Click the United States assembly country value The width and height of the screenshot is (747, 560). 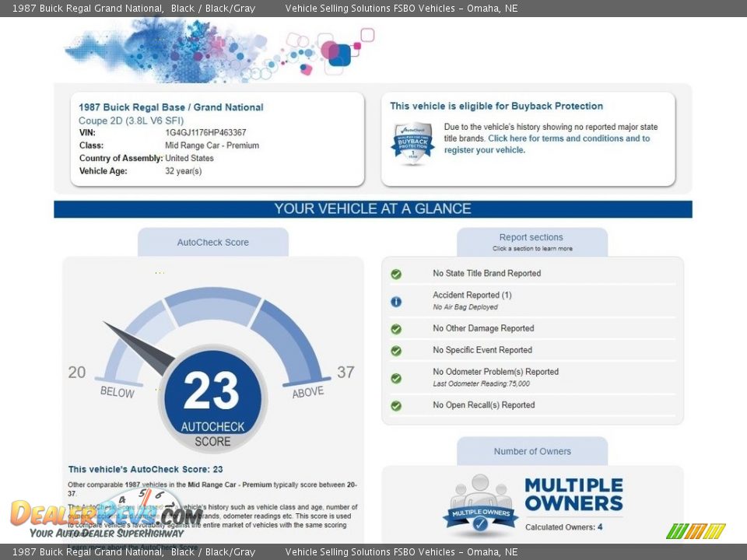coord(189,158)
